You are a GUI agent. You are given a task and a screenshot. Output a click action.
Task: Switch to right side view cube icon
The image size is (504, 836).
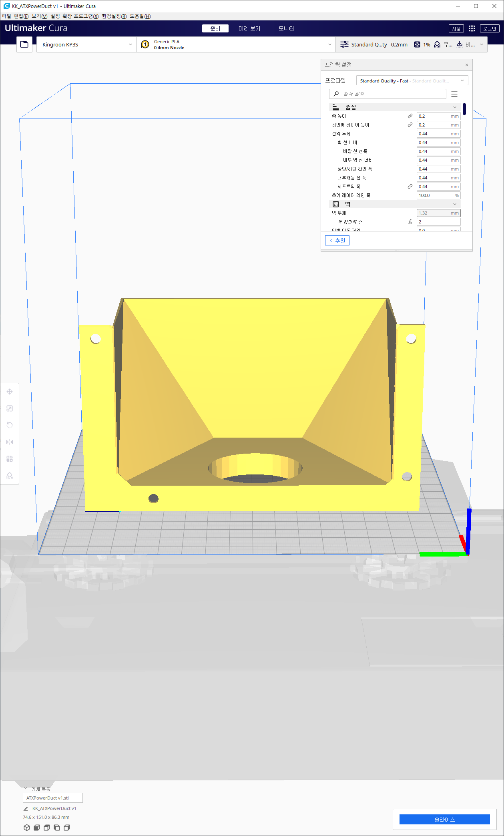pos(67,828)
